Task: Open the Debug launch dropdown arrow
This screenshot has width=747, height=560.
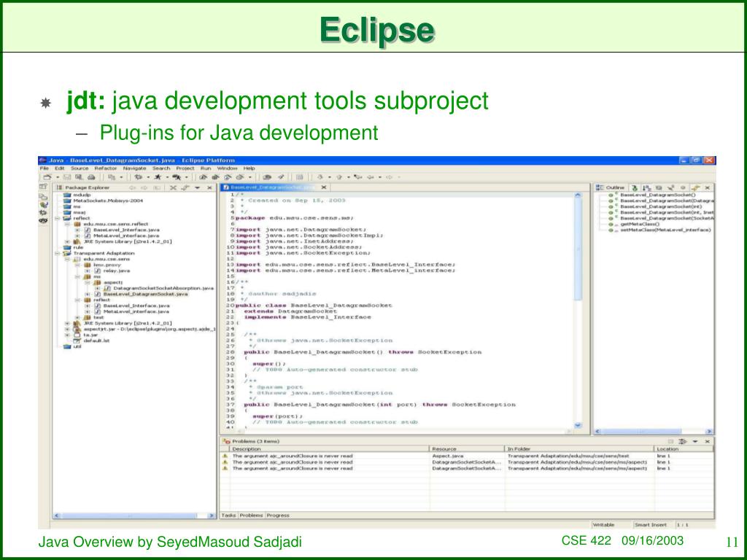Action: 148,177
